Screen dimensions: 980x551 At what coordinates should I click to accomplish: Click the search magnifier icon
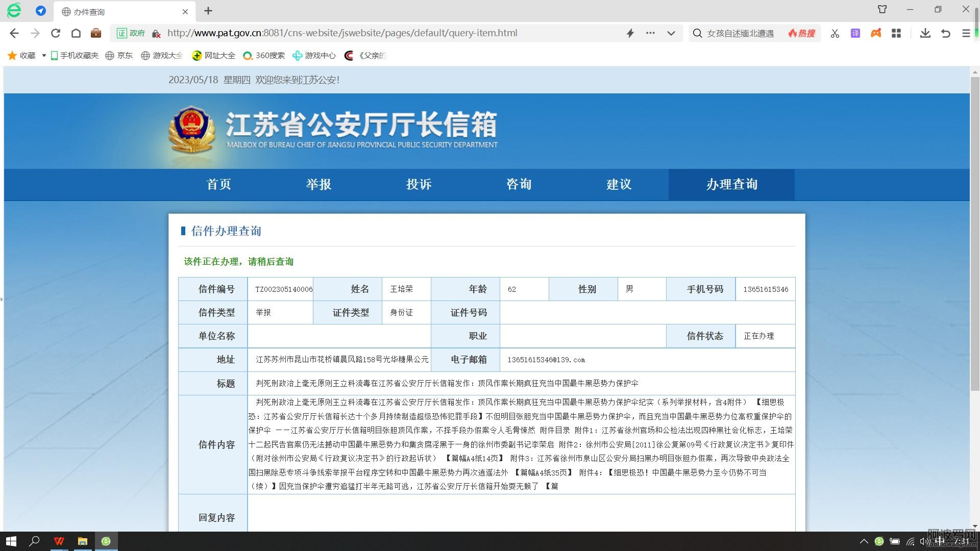pos(698,33)
